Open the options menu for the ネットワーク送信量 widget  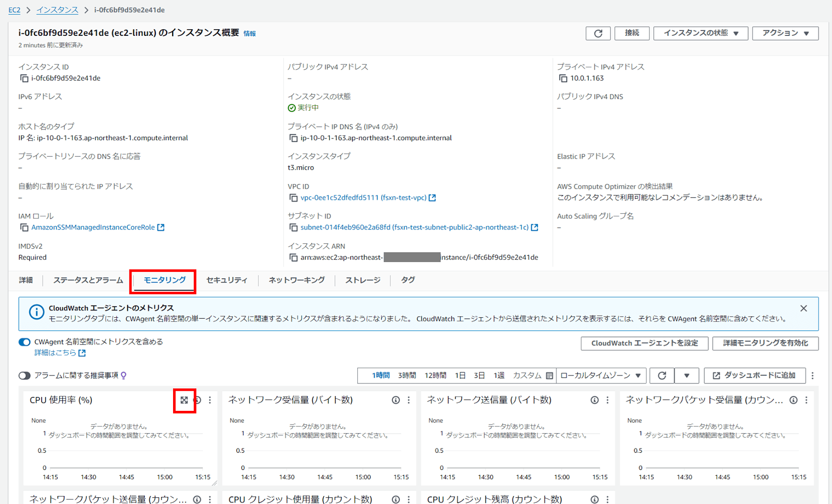pos(608,400)
